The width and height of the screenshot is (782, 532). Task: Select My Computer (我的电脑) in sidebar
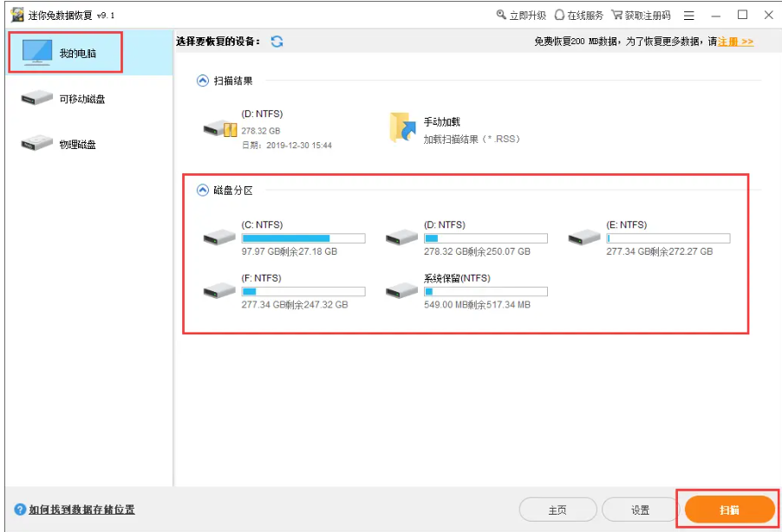[x=89, y=53]
